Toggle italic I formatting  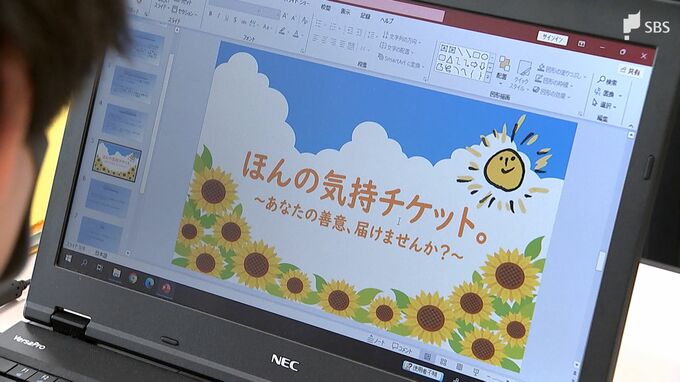(x=219, y=16)
